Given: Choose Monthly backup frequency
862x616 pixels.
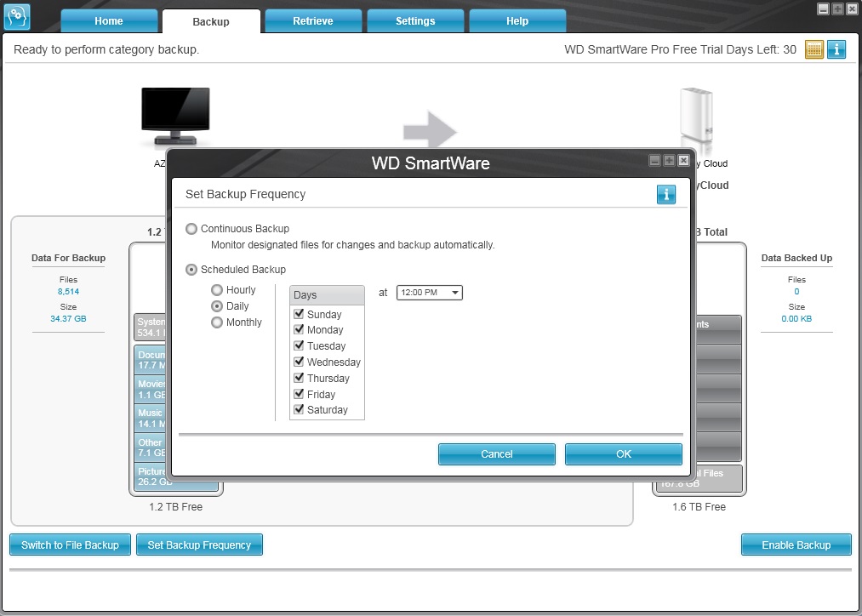Looking at the screenshot, I should [217, 322].
